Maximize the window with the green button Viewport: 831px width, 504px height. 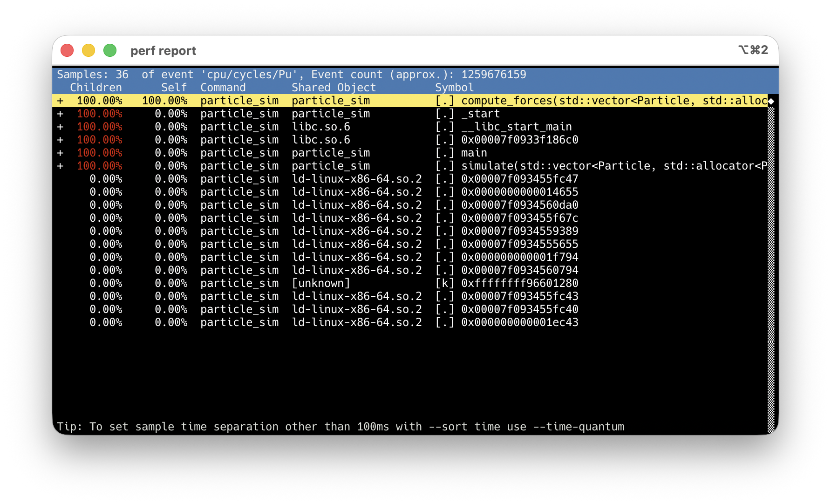pos(110,50)
